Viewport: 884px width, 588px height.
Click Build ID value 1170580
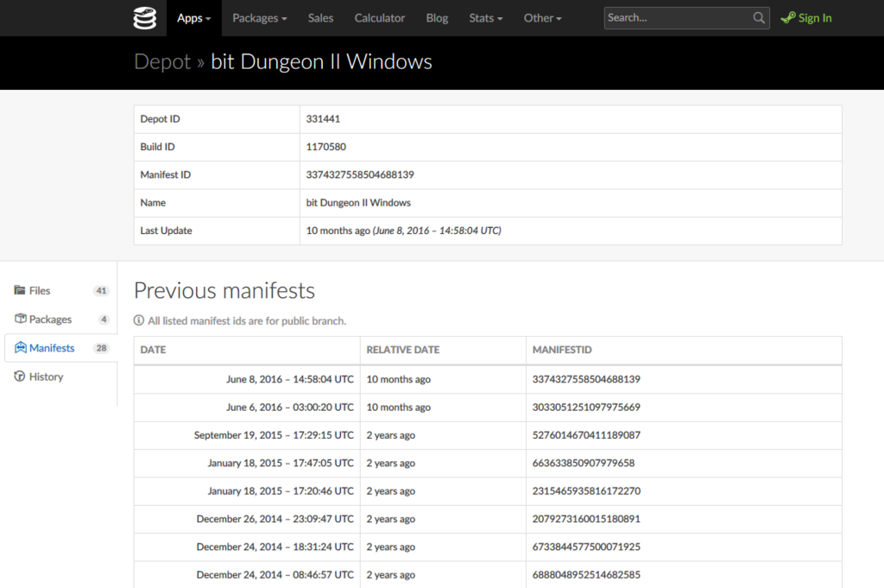click(325, 147)
